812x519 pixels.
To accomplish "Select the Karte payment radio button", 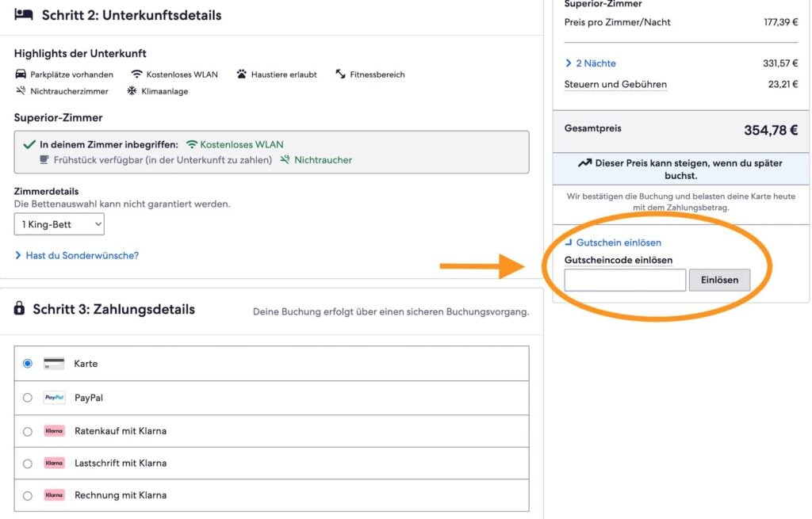I will pos(26,363).
